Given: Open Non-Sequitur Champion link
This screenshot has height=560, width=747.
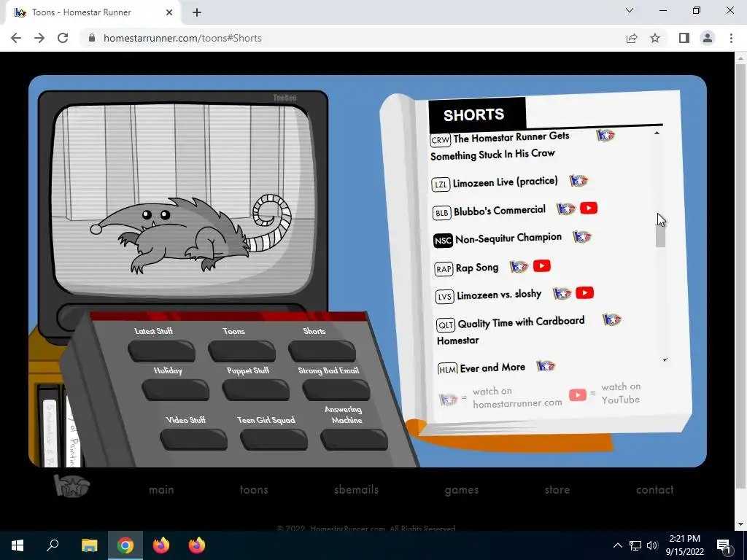Looking at the screenshot, I should (x=508, y=238).
